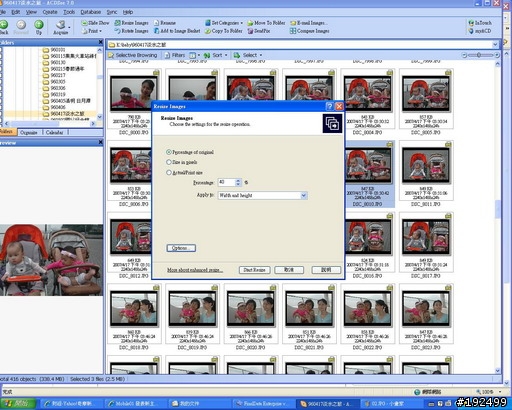
Task: Click the Compare Images tool
Action: click(x=309, y=31)
